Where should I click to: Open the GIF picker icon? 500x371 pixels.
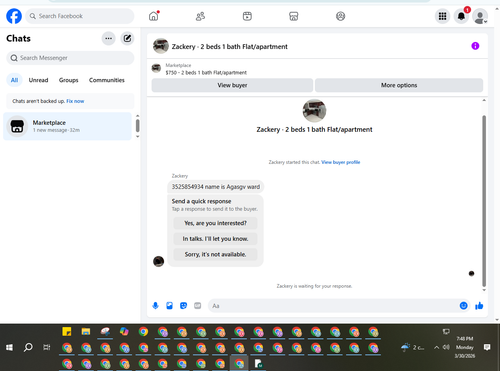pos(197,306)
